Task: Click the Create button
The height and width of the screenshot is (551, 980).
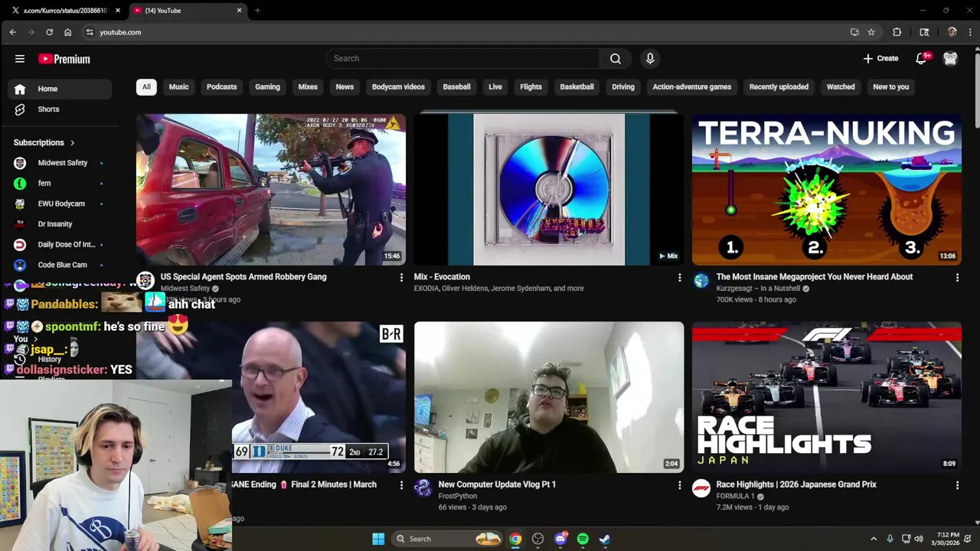Action: (x=880, y=58)
